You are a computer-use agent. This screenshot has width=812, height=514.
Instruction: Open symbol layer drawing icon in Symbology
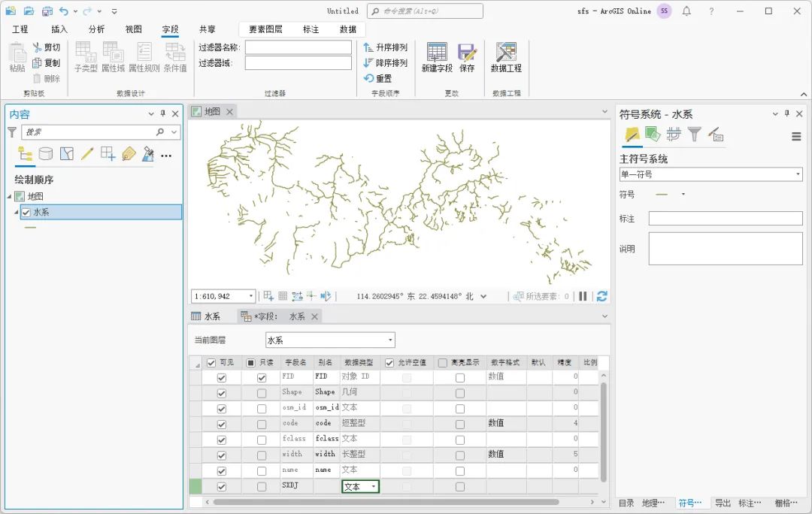click(673, 135)
